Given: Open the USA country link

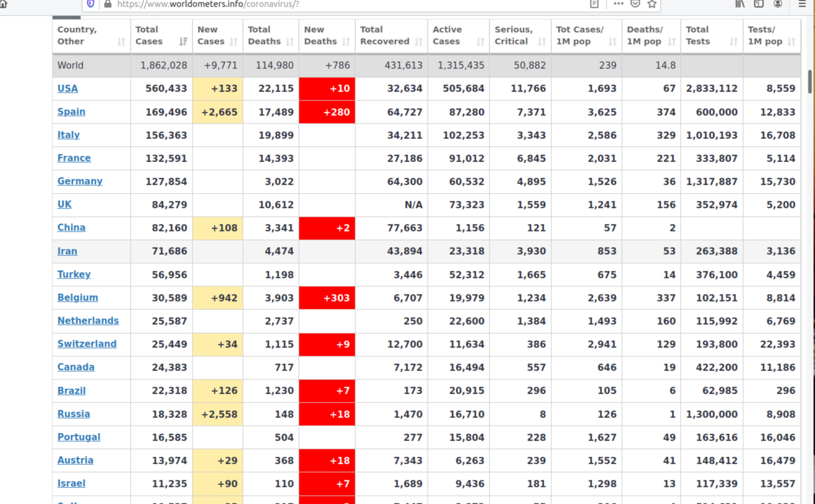Looking at the screenshot, I should pos(68,88).
